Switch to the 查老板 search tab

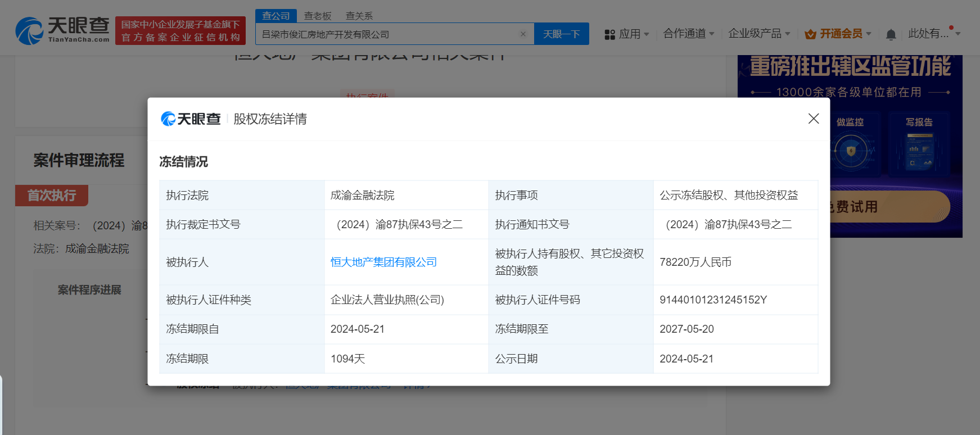click(318, 16)
